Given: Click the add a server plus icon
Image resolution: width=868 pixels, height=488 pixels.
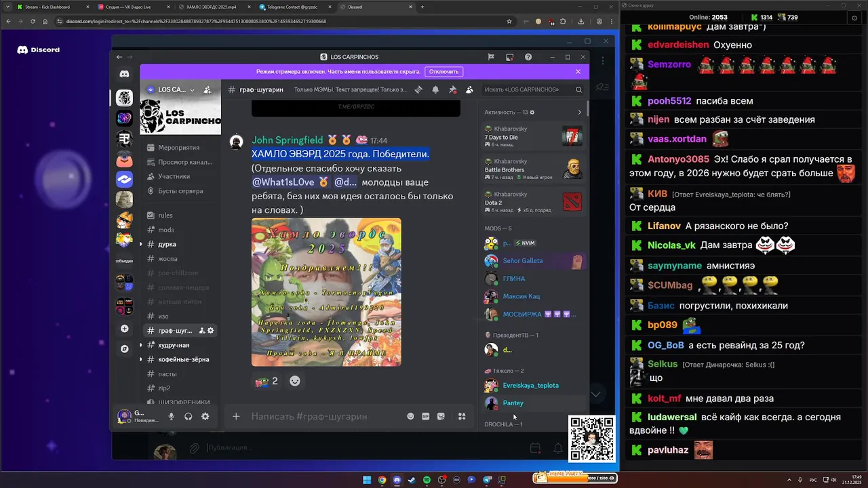Looking at the screenshot, I should point(124,329).
